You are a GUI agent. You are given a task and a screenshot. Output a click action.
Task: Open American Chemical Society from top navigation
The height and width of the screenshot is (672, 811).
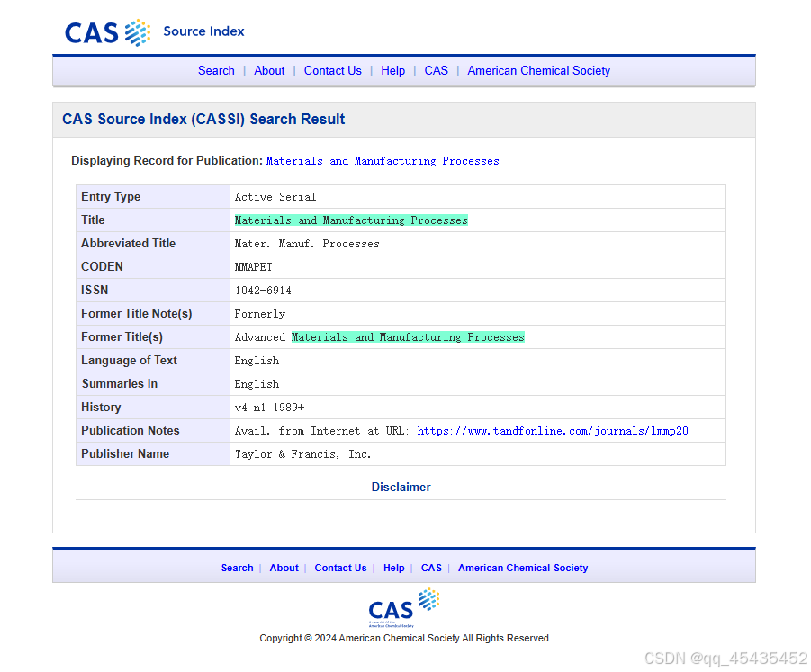[538, 70]
